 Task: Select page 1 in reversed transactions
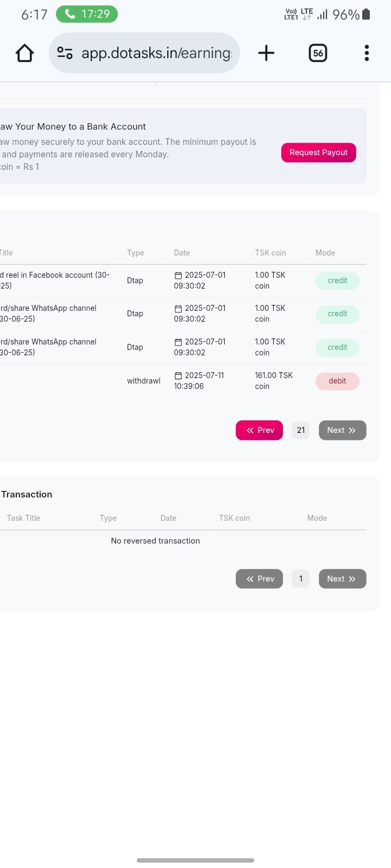(x=301, y=579)
